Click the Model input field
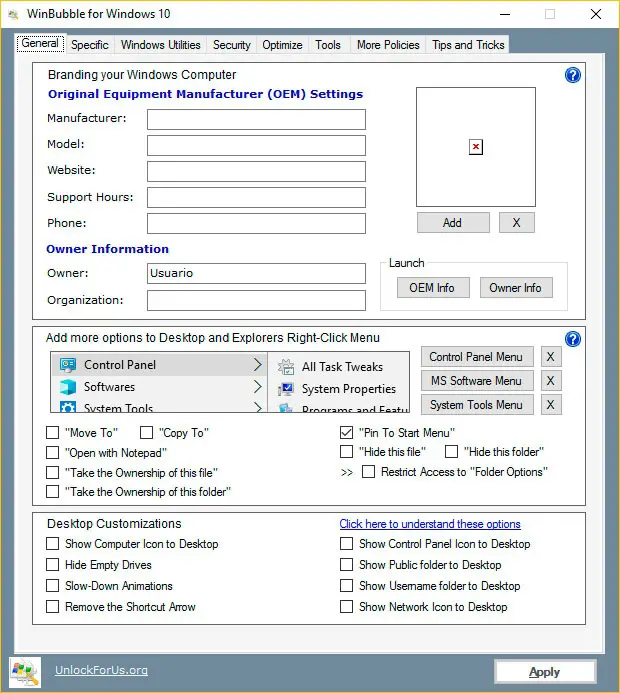 click(256, 145)
